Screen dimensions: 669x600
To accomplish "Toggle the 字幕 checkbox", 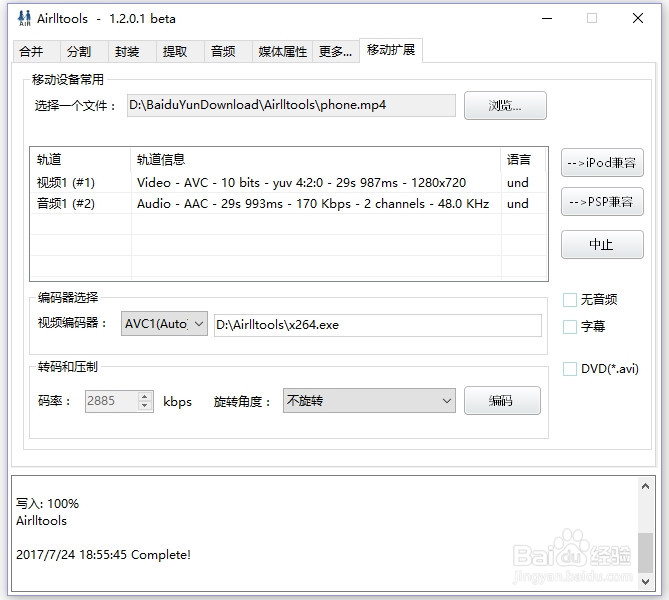I will 570,327.
